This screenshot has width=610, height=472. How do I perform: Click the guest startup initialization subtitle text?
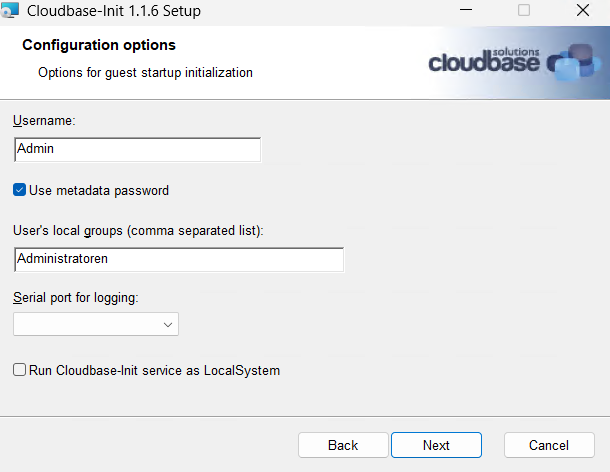click(145, 72)
